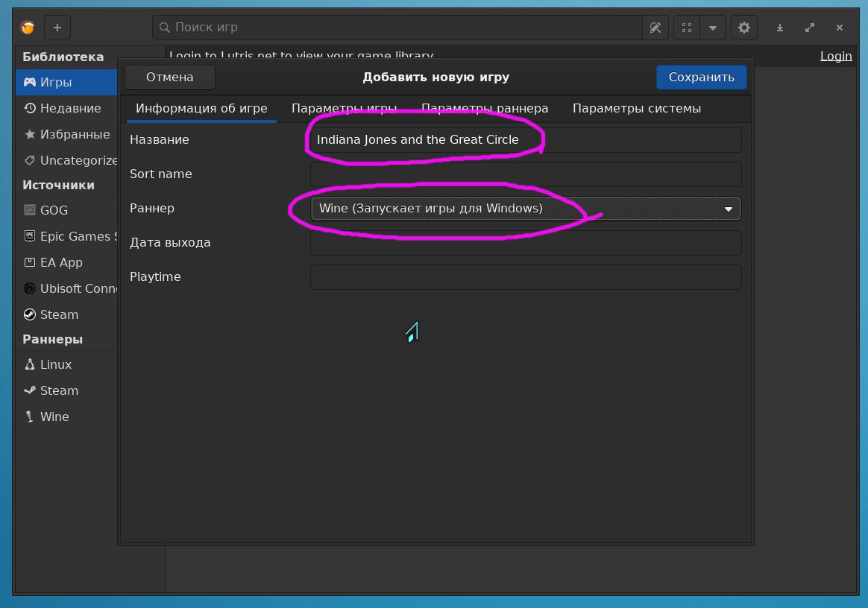This screenshot has height=608, width=868.
Task: Focus the game search field
Action: coord(397,27)
